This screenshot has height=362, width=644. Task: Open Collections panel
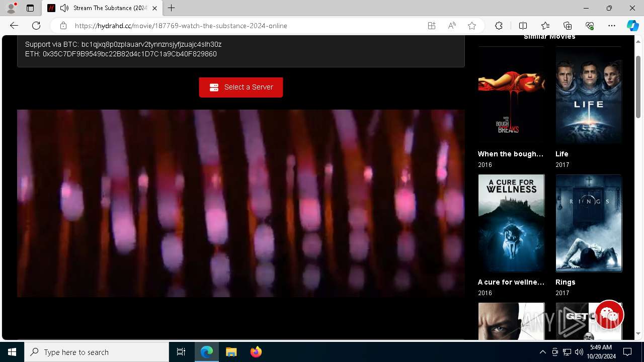568,26
